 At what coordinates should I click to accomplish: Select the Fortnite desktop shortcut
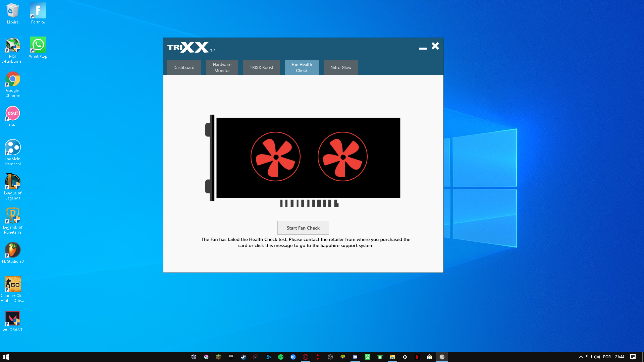38,14
